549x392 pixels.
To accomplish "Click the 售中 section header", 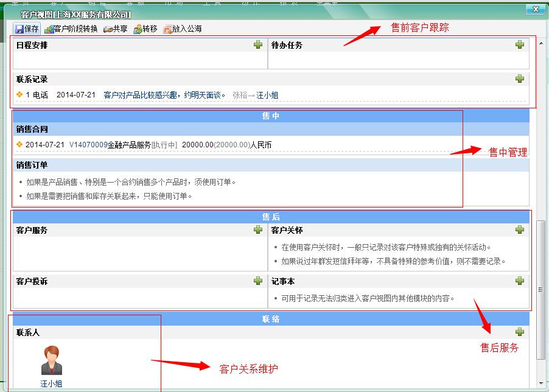I will click(271, 116).
